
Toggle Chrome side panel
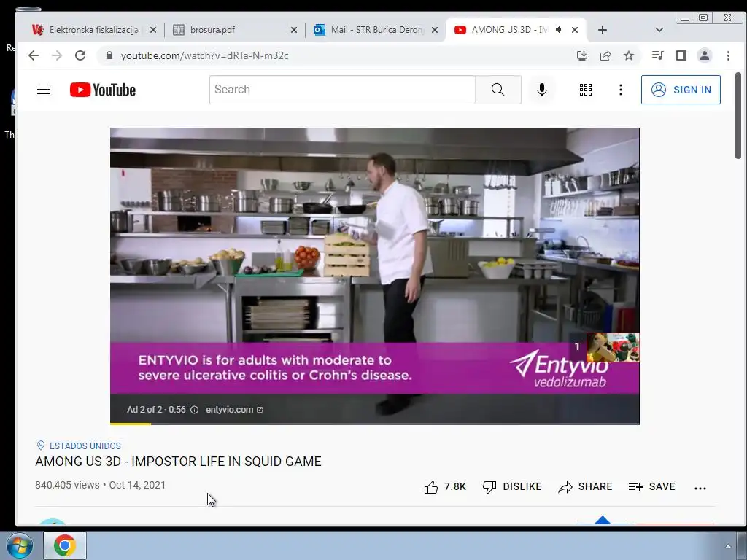click(x=681, y=55)
